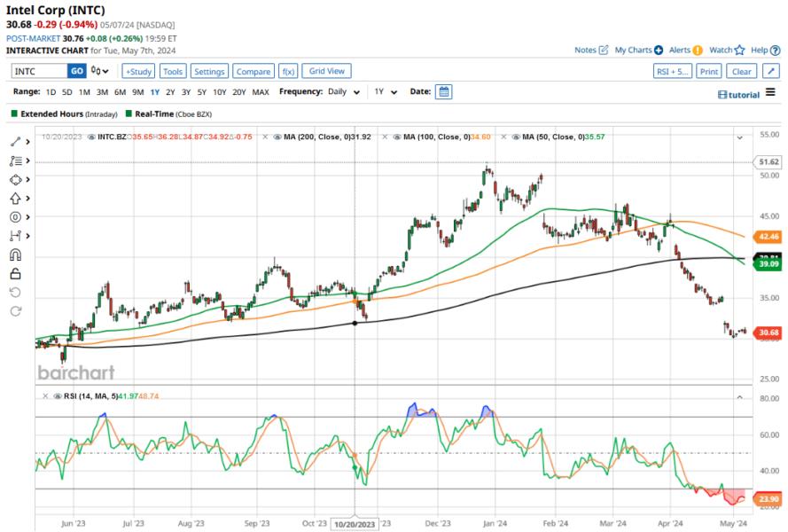Click the +Study button
This screenshot has height=532, width=788.
[x=138, y=71]
